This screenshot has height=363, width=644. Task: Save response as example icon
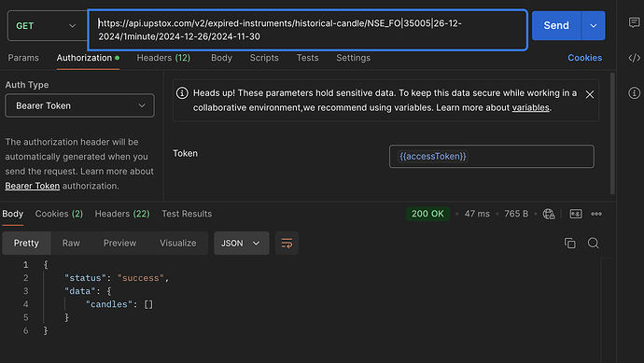click(x=576, y=214)
